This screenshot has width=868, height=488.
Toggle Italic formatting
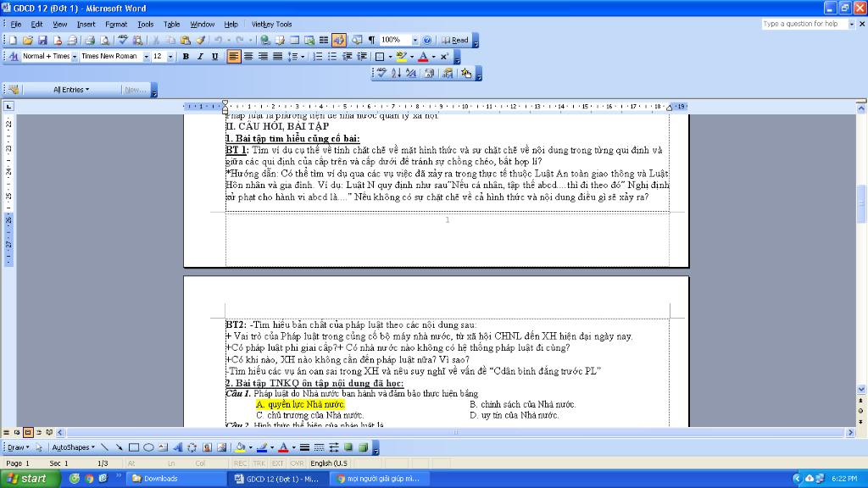point(200,57)
